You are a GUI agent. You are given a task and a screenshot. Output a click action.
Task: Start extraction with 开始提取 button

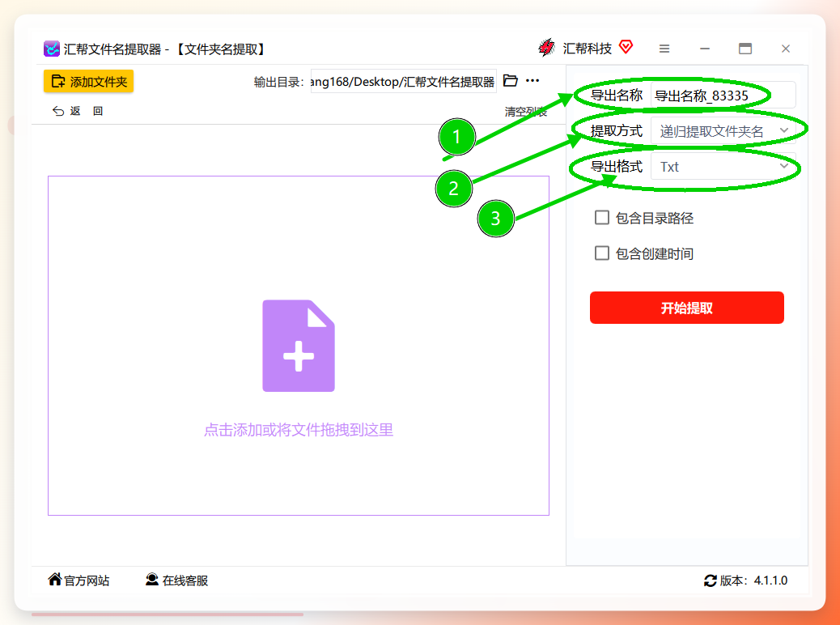click(687, 308)
